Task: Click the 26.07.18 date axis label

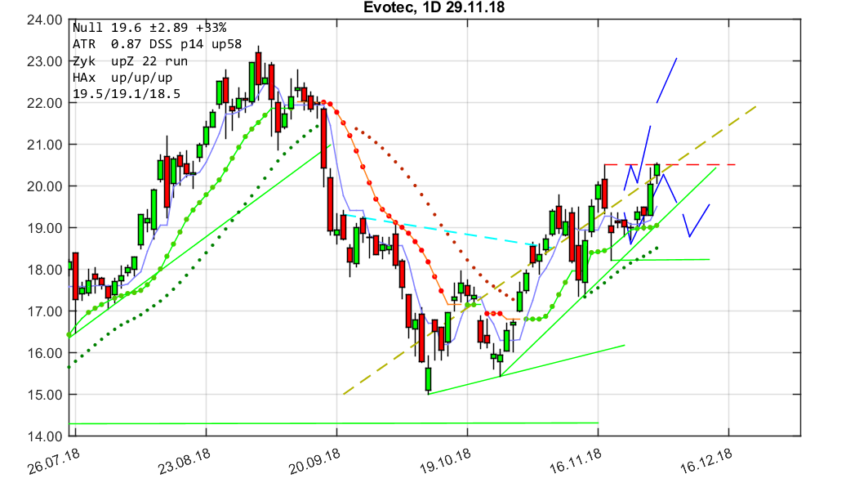Action: [x=51, y=463]
